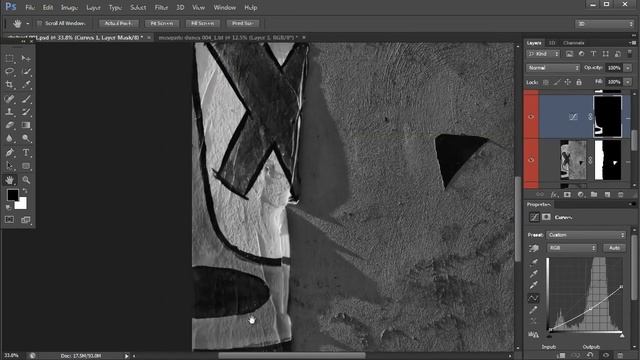Add a layer style with fx button
Viewport: 640px width, 360px height.
tap(554, 195)
